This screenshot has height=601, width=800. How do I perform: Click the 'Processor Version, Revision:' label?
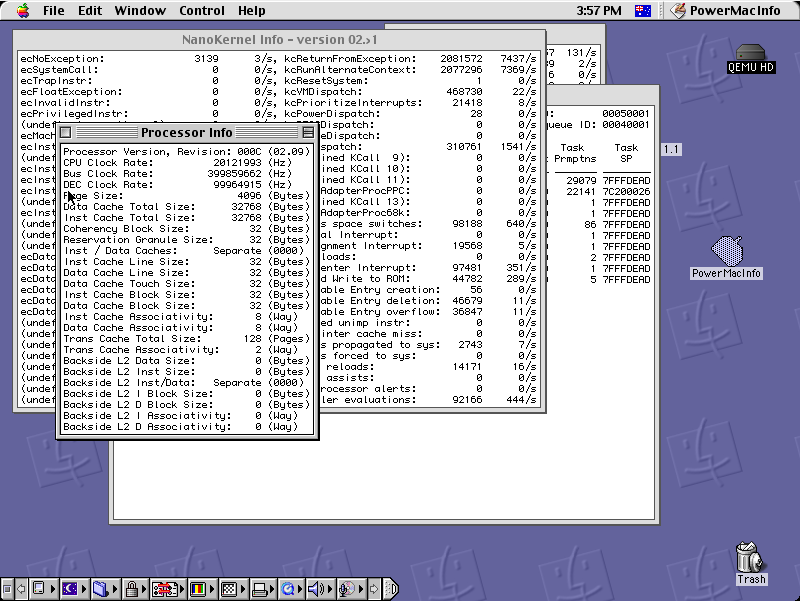[147, 152]
